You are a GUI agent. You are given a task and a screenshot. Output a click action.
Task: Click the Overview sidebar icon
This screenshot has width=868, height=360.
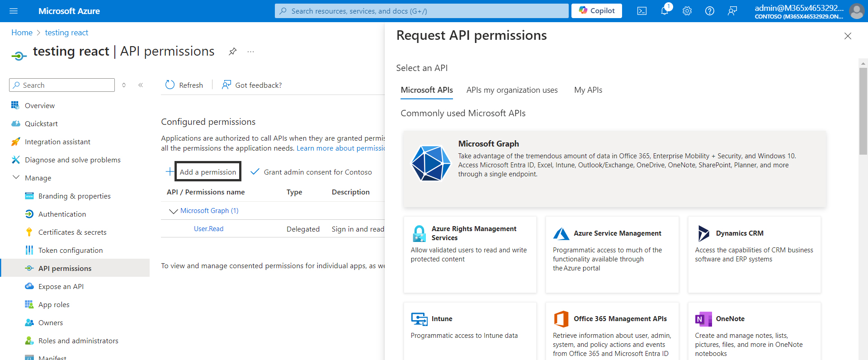(15, 105)
